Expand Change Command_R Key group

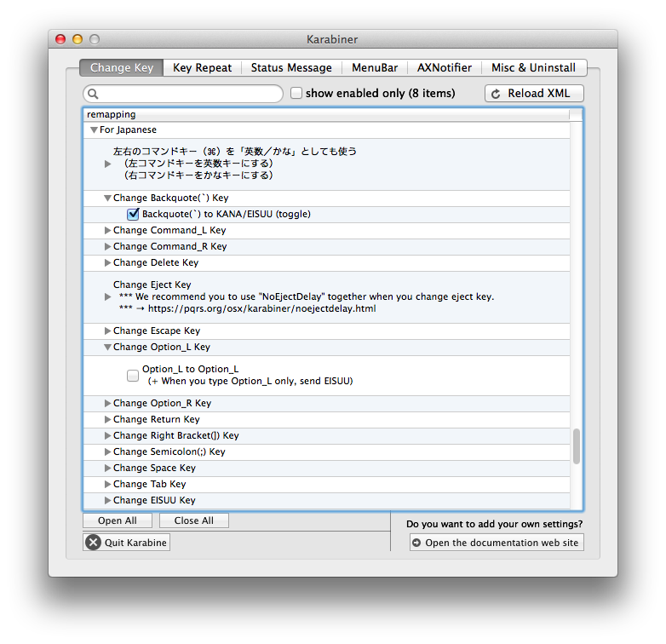point(108,246)
